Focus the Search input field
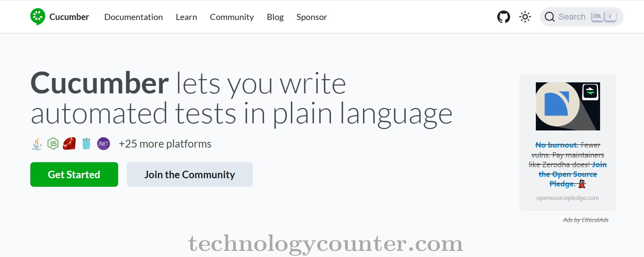The width and height of the screenshot is (644, 257). 572,17
